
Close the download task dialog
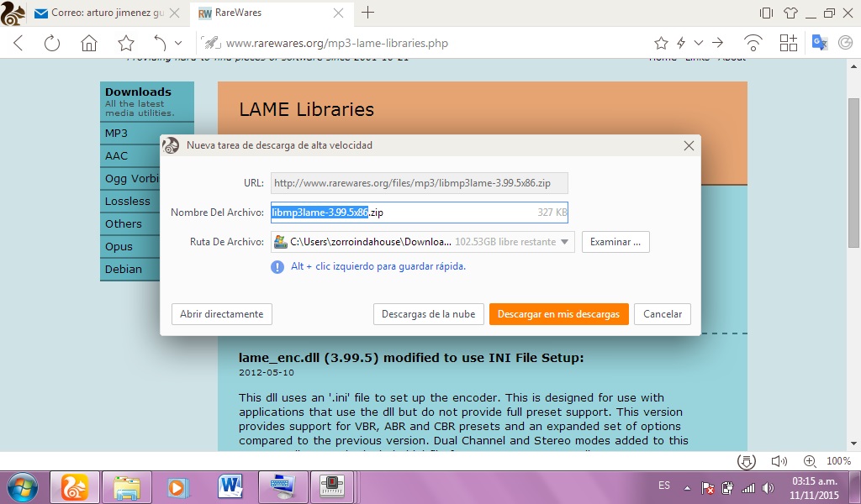click(689, 145)
